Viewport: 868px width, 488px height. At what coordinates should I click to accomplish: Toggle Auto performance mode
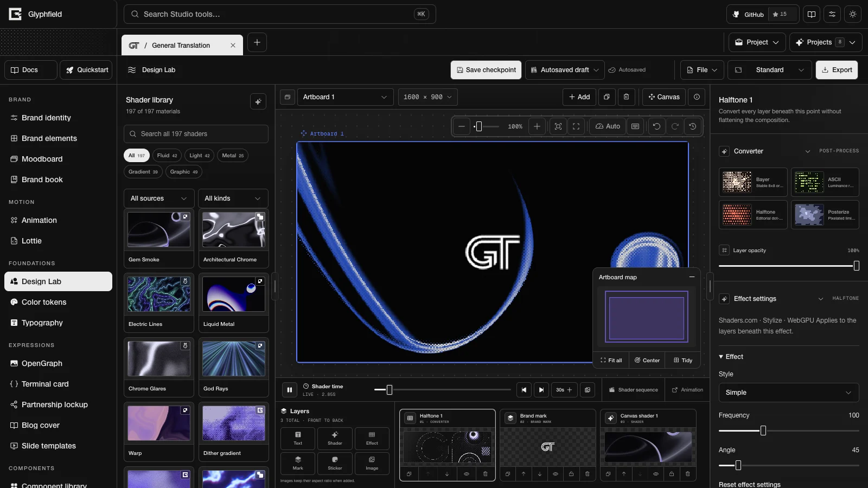click(608, 126)
